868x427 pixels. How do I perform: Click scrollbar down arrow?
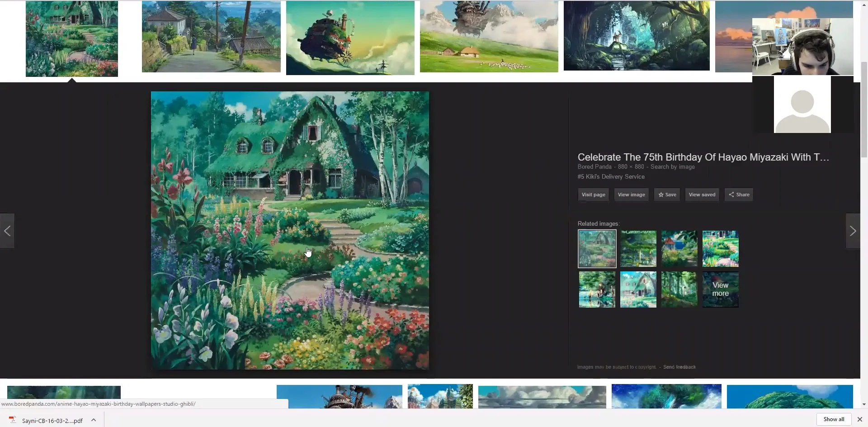click(864, 404)
